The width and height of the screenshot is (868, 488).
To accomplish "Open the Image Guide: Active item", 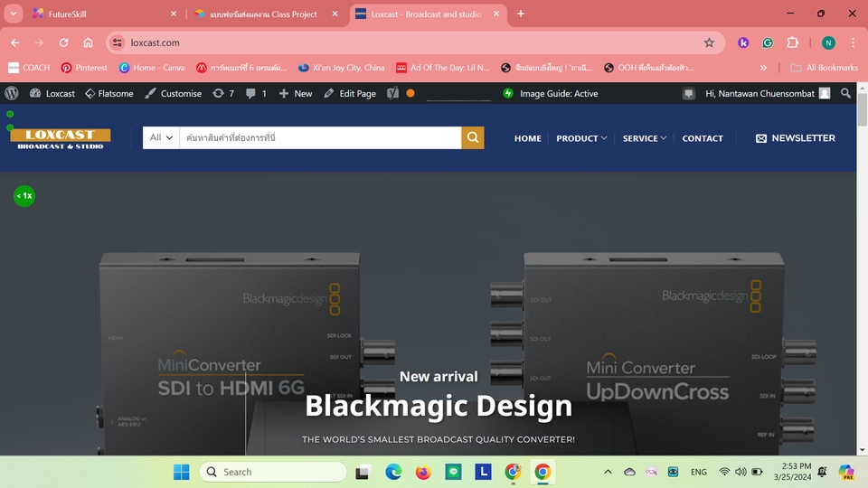I will 551,93.
